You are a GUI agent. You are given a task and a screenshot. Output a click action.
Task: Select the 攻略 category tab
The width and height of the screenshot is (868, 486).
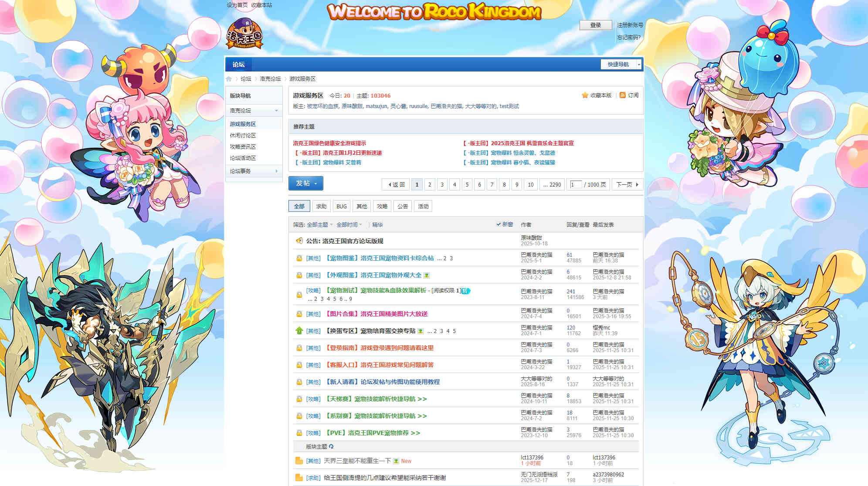coord(382,206)
